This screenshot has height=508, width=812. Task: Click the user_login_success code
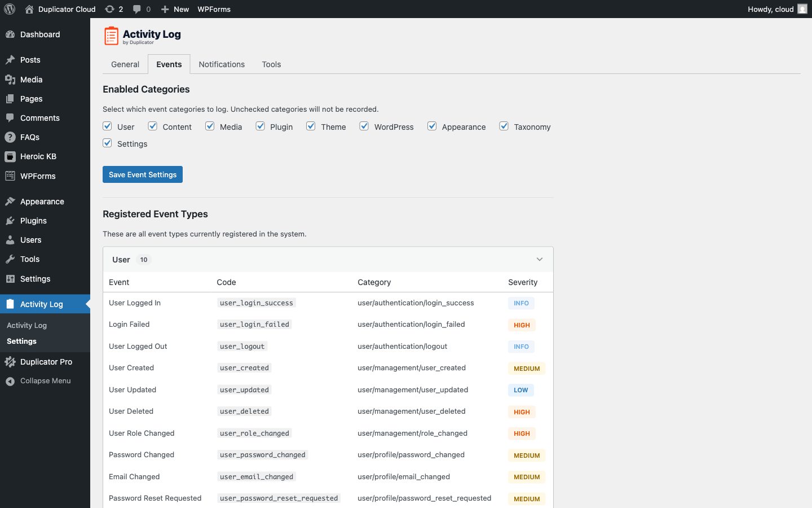257,303
